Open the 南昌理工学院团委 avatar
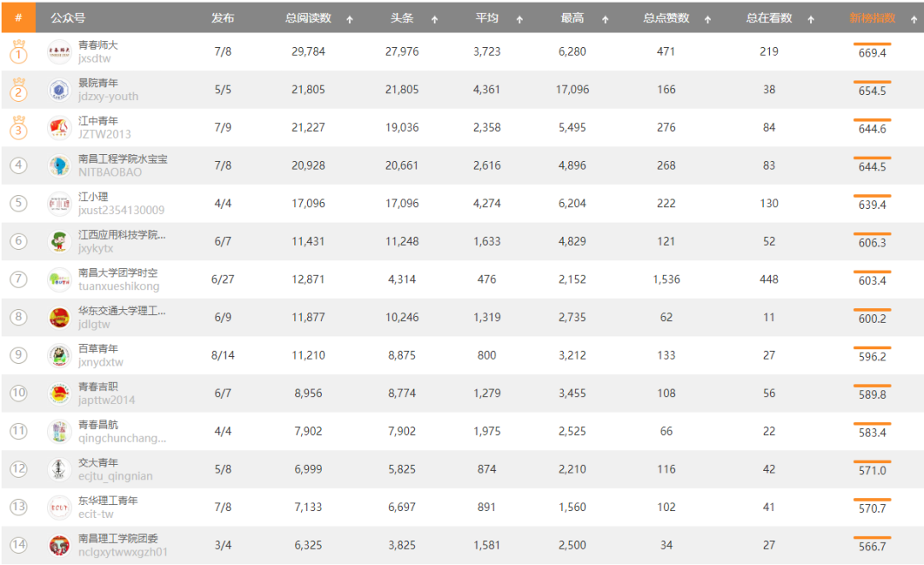 59,545
